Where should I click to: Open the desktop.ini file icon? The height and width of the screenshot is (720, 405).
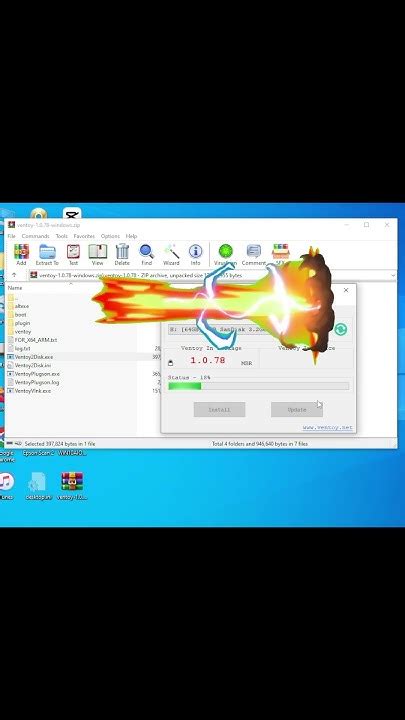pyautogui.click(x=38, y=486)
